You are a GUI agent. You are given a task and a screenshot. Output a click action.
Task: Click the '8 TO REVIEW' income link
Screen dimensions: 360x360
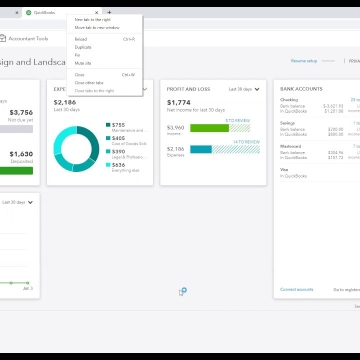238,120
